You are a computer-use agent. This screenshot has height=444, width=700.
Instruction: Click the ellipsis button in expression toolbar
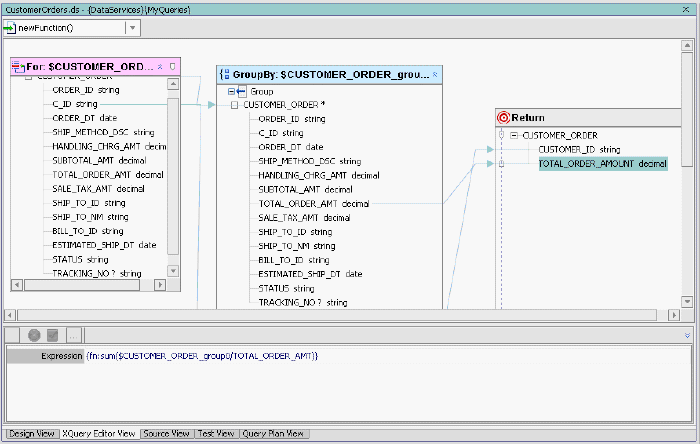click(x=73, y=335)
